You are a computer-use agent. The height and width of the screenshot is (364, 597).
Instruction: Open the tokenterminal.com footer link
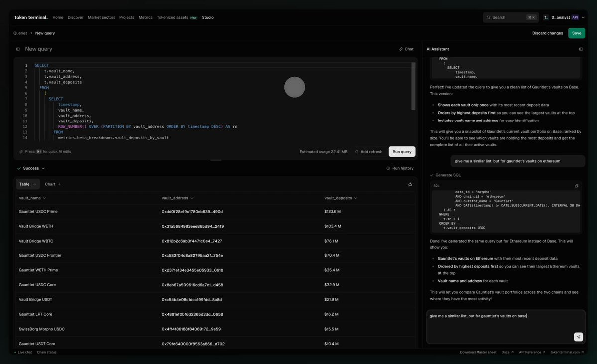pos(567,352)
